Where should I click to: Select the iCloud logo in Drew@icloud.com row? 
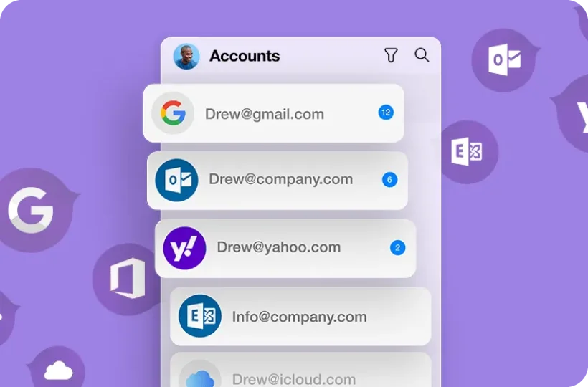click(200, 375)
